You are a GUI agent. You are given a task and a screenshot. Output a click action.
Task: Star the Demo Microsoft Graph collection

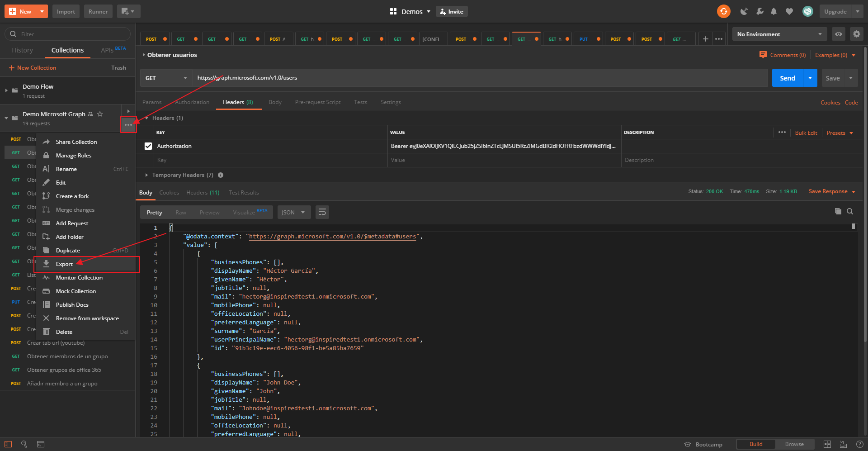[100, 114]
